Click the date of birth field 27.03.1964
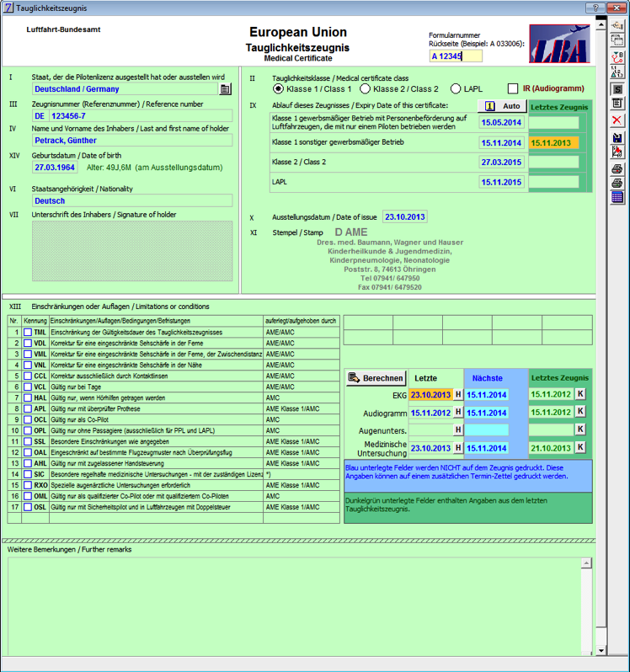Image resolution: width=630 pixels, height=672 pixels. (x=55, y=168)
